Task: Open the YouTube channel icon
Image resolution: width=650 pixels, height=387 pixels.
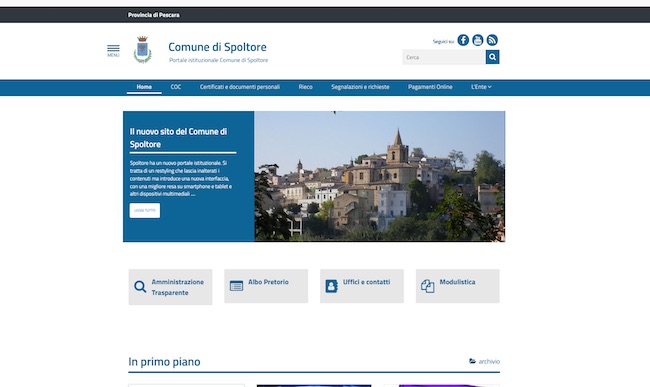Action: click(x=478, y=40)
